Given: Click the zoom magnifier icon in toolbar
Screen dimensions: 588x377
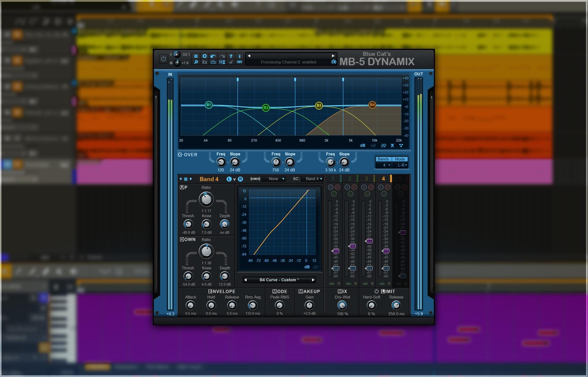Looking at the screenshot, I should click(196, 62).
